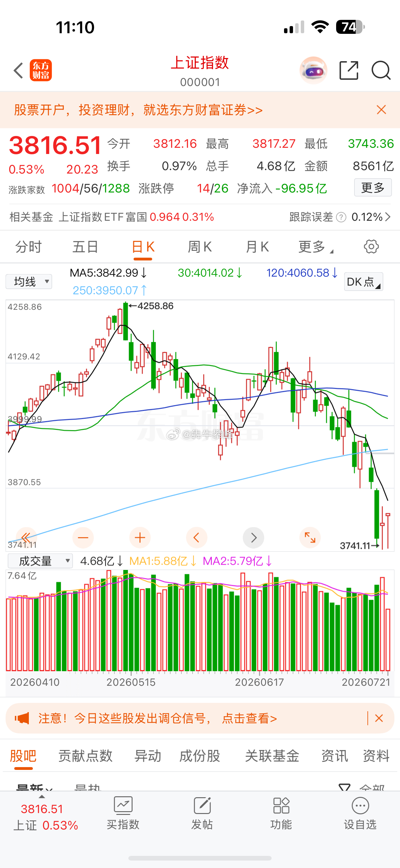The width and height of the screenshot is (400, 868).
Task: Toggle the DK点 indicator
Action: [364, 282]
